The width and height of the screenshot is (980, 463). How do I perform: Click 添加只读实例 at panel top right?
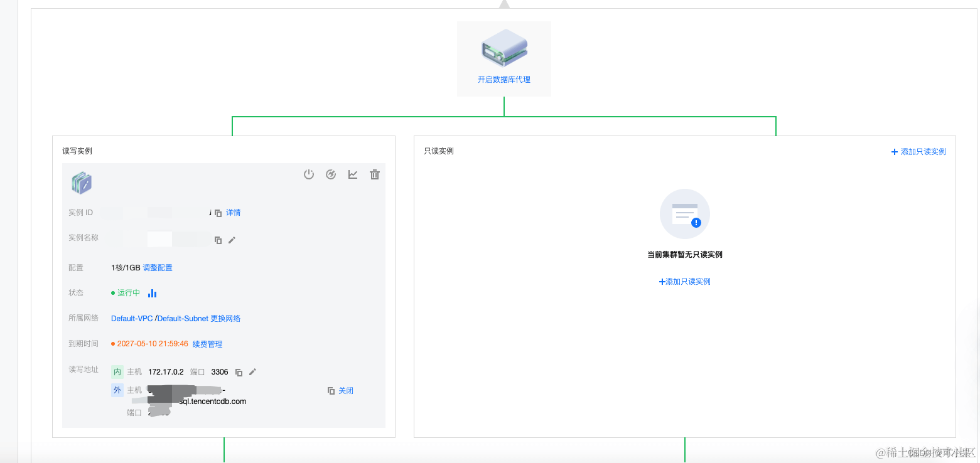pyautogui.click(x=918, y=152)
